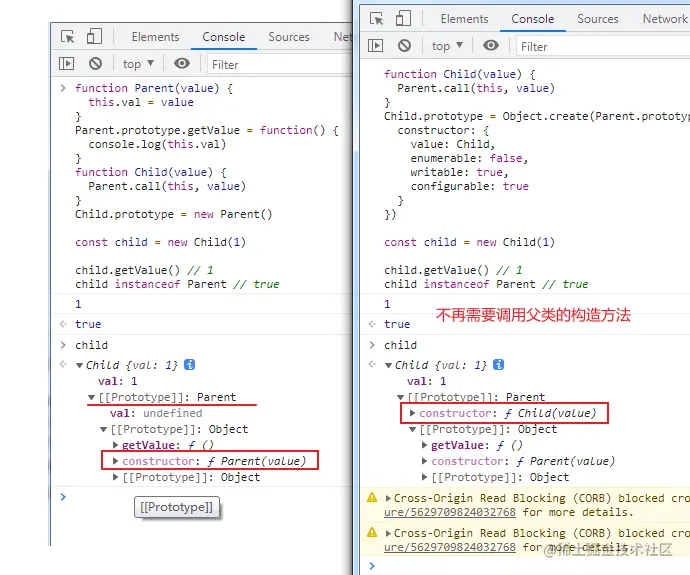
Task: Collapse Child {val: 1} object in left console
Action: click(80, 365)
